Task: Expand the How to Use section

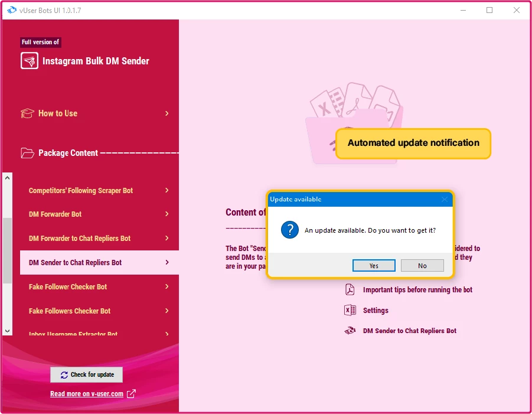Action: [x=167, y=113]
